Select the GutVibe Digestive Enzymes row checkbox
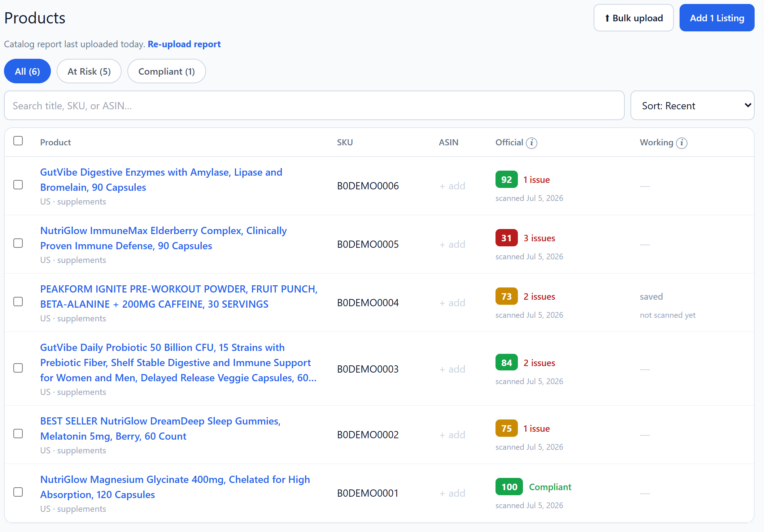Viewport: 764px width, 532px height. point(18,185)
